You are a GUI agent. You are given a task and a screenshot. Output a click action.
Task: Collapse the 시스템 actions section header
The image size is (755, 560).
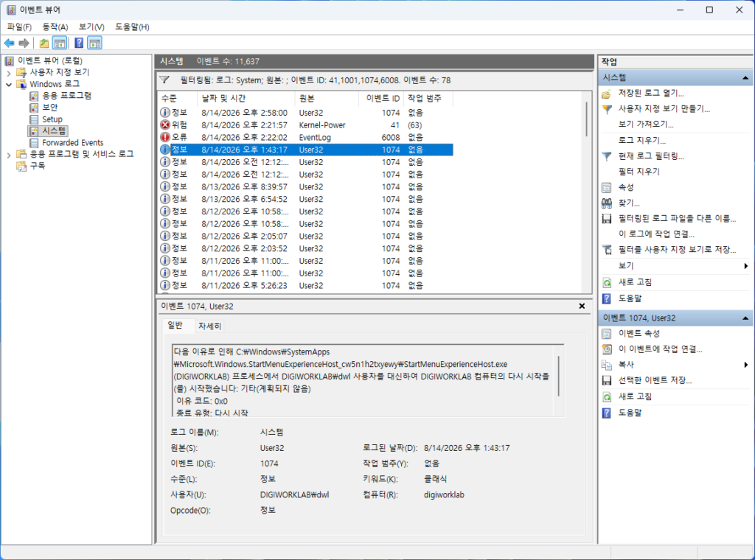[x=745, y=77]
